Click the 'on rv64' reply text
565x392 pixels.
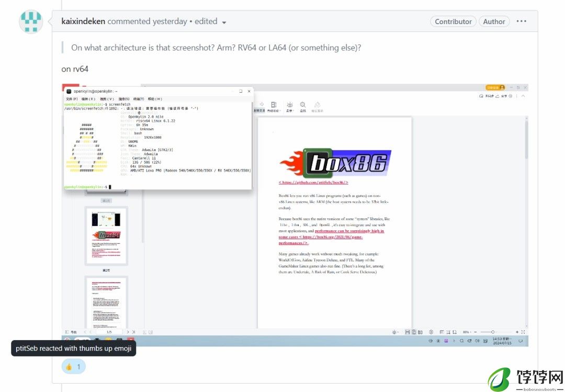[x=75, y=69]
